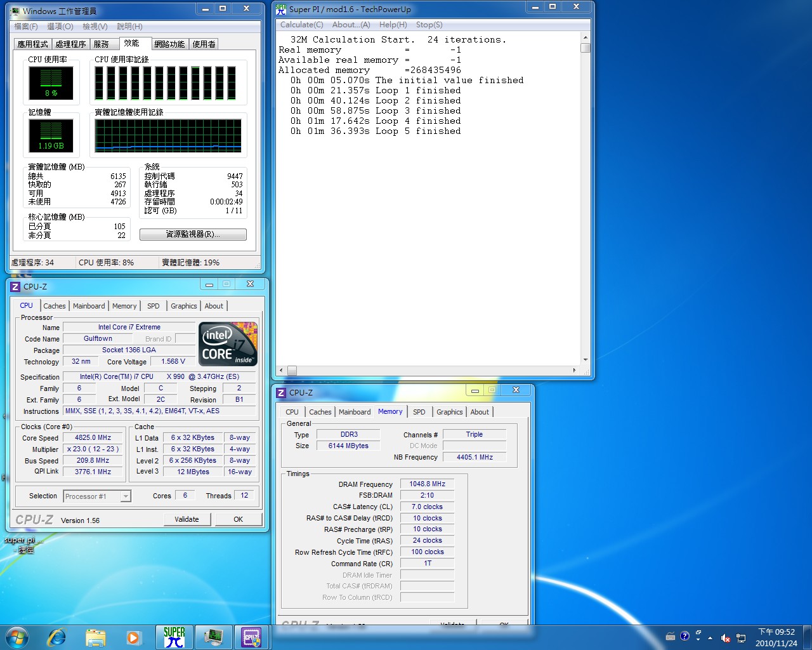
Task: Click the muted volume tray icon
Action: (725, 637)
